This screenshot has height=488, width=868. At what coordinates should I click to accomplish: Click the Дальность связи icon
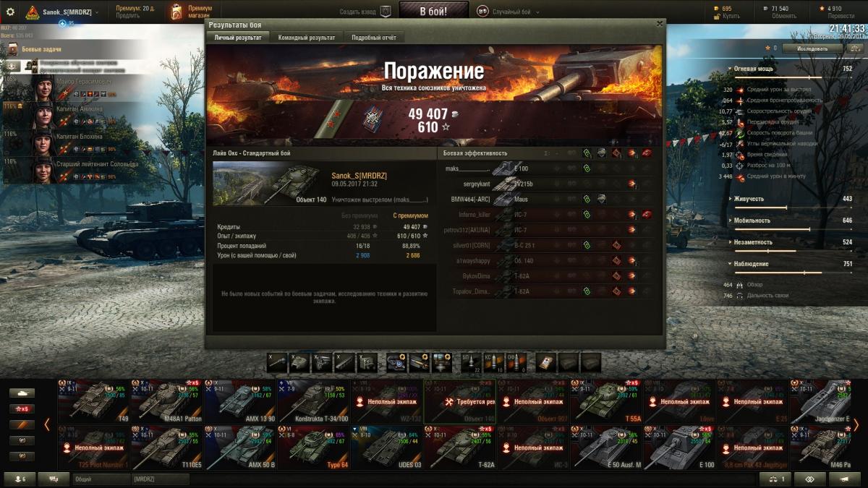click(739, 296)
